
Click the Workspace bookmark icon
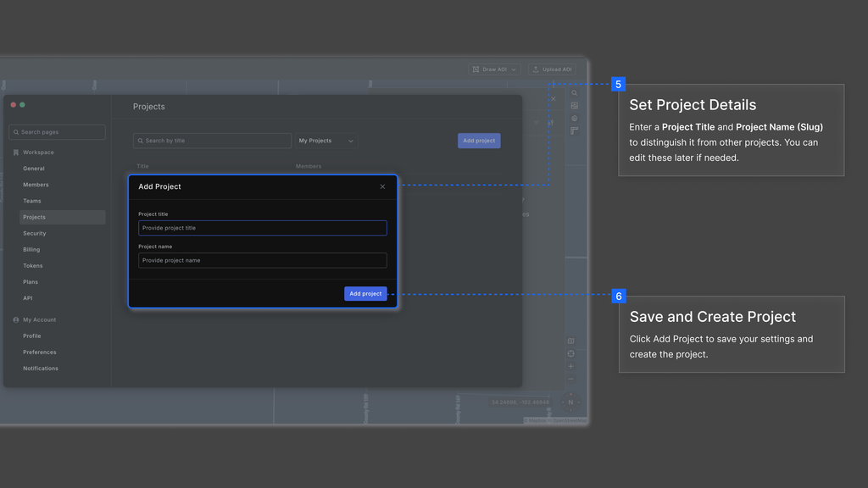[15, 152]
